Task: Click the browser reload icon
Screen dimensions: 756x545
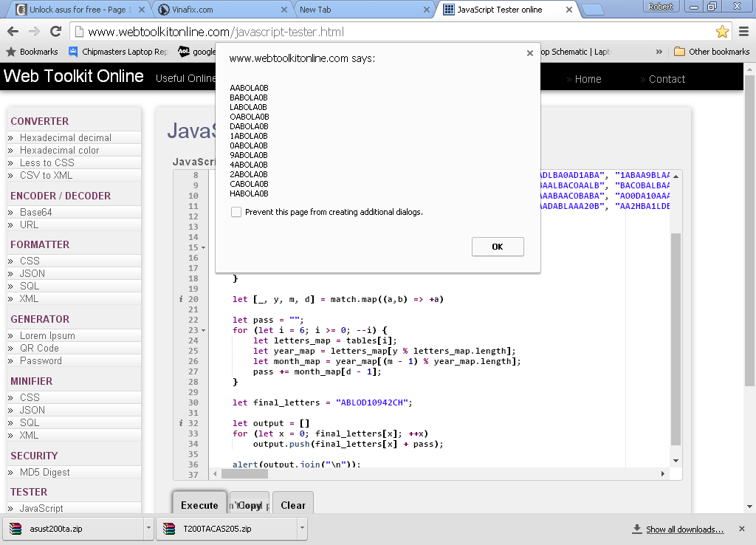Action: (x=55, y=32)
